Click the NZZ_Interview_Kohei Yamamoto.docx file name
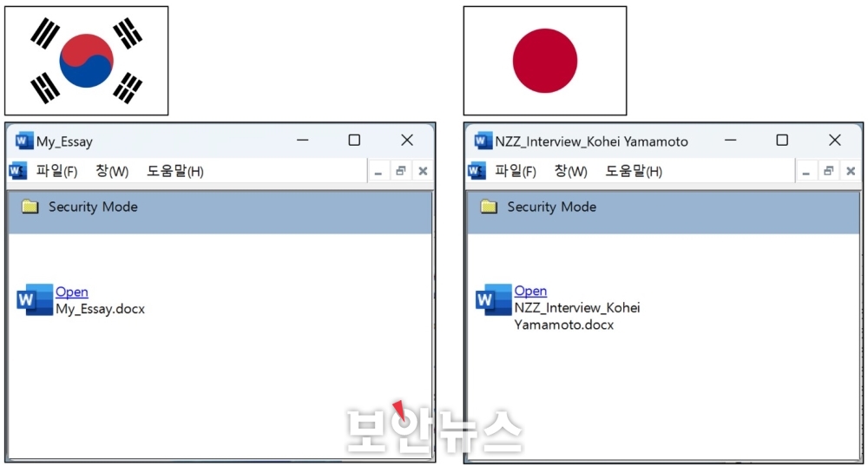The image size is (868, 466). pyautogui.click(x=577, y=316)
